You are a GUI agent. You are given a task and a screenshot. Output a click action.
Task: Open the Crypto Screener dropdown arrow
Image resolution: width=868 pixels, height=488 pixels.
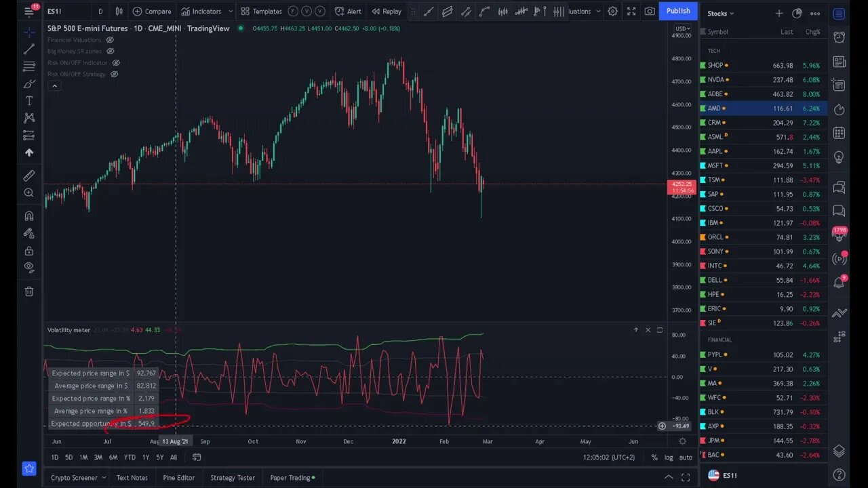104,478
